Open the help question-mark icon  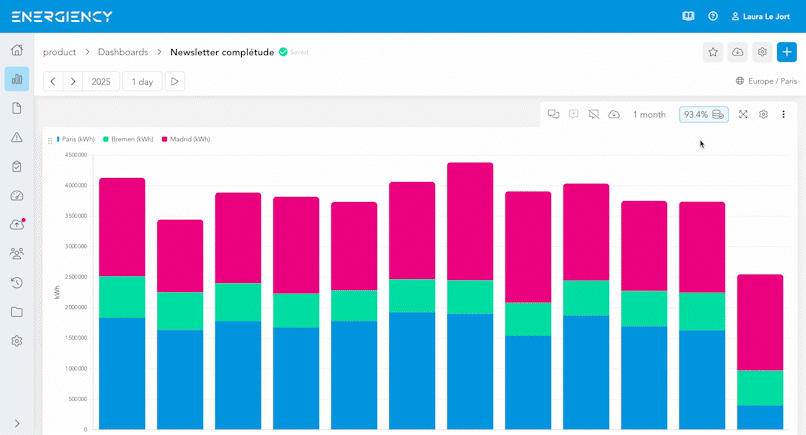(713, 16)
